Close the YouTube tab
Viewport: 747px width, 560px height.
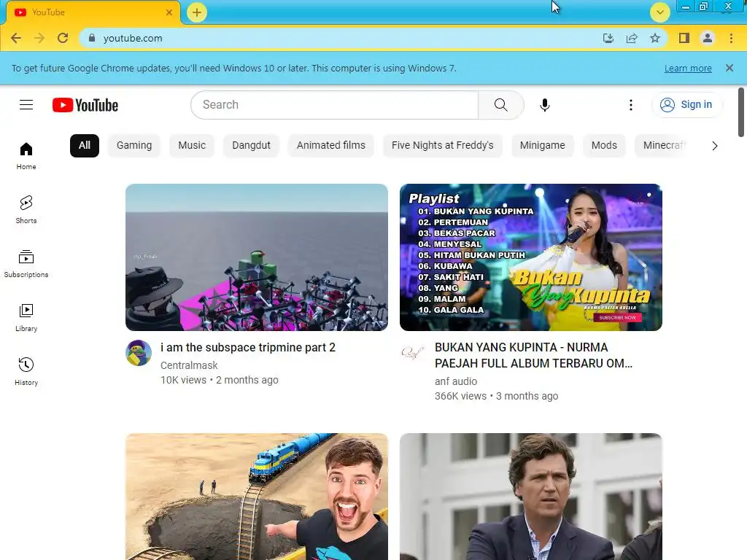pos(169,12)
